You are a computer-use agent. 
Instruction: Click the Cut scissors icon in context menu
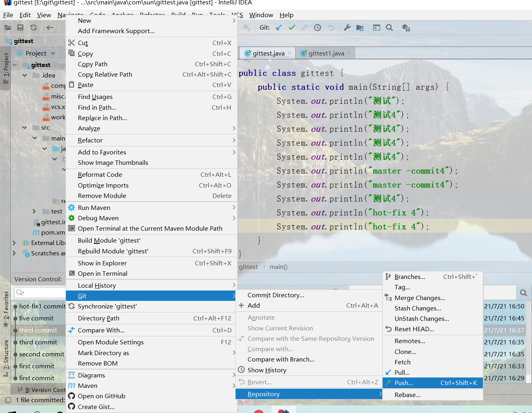(x=71, y=43)
